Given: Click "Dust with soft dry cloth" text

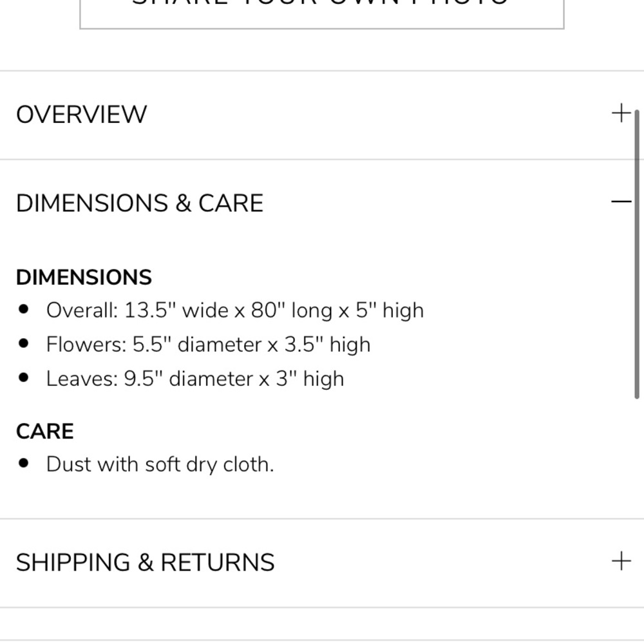Looking at the screenshot, I should point(160,464).
